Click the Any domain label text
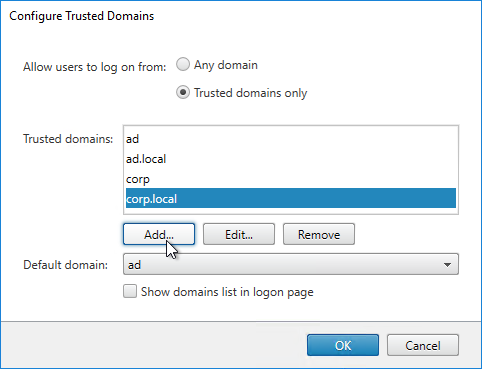482x369 pixels. 226,65
